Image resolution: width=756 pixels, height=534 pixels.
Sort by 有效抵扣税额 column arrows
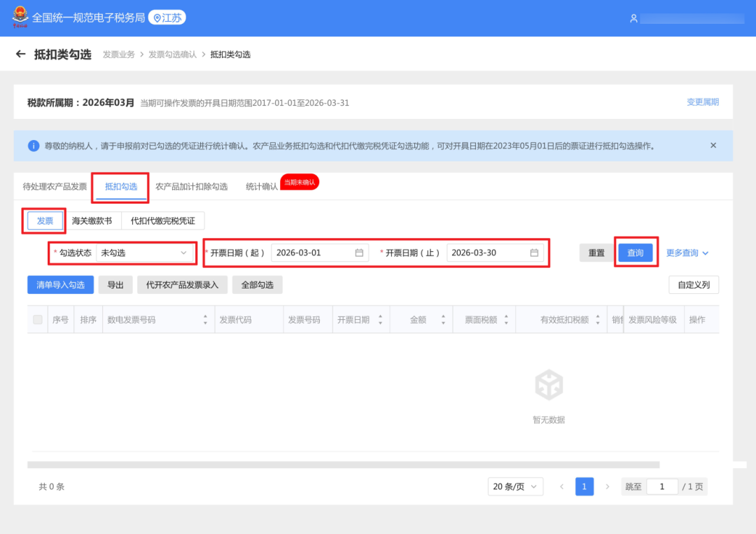click(x=598, y=320)
